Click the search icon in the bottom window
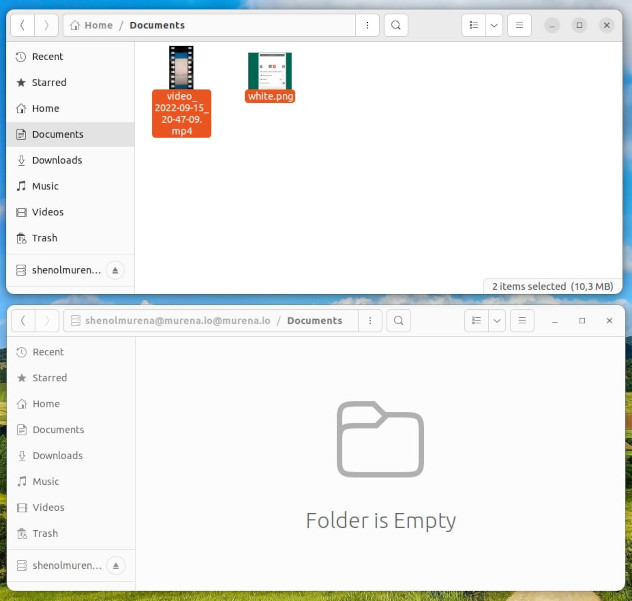The image size is (632, 601). [398, 321]
